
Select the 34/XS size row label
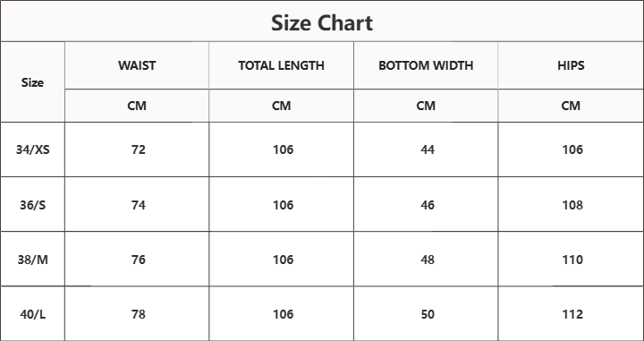click(33, 149)
